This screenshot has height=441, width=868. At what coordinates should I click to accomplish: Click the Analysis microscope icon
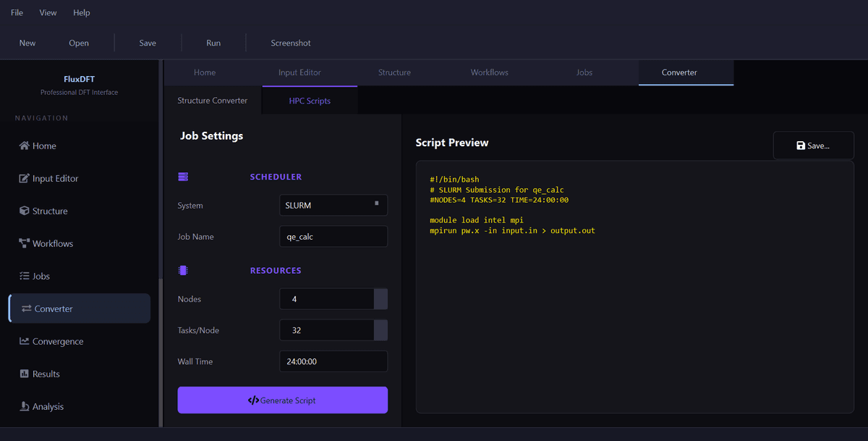tap(24, 406)
